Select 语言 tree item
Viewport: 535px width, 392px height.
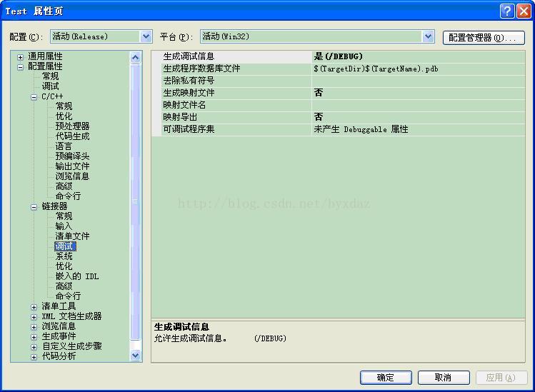point(64,146)
